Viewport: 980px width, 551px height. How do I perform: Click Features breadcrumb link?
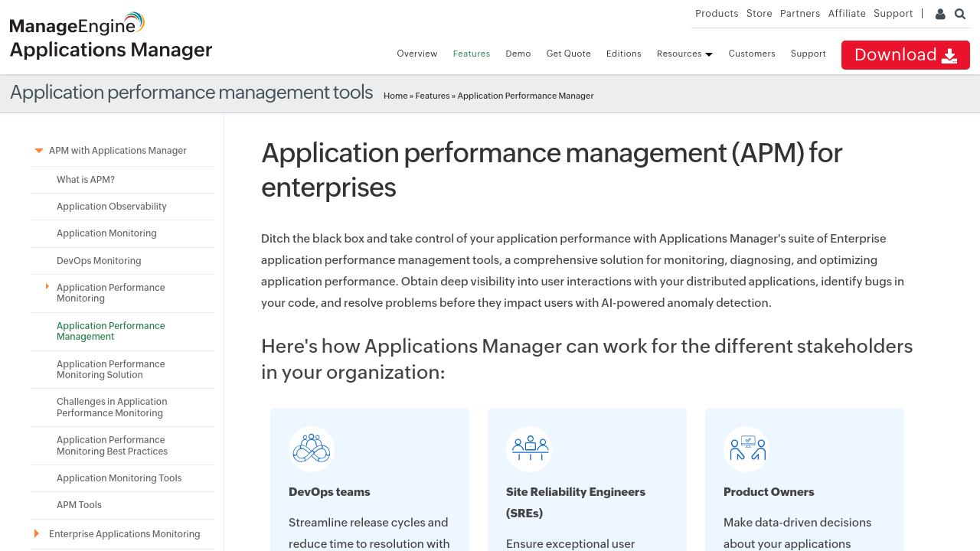pos(432,96)
